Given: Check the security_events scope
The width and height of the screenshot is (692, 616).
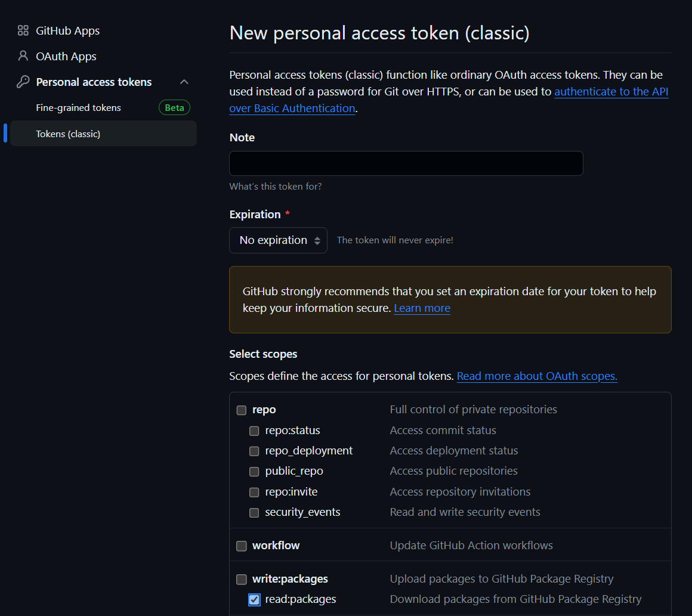Looking at the screenshot, I should [254, 512].
